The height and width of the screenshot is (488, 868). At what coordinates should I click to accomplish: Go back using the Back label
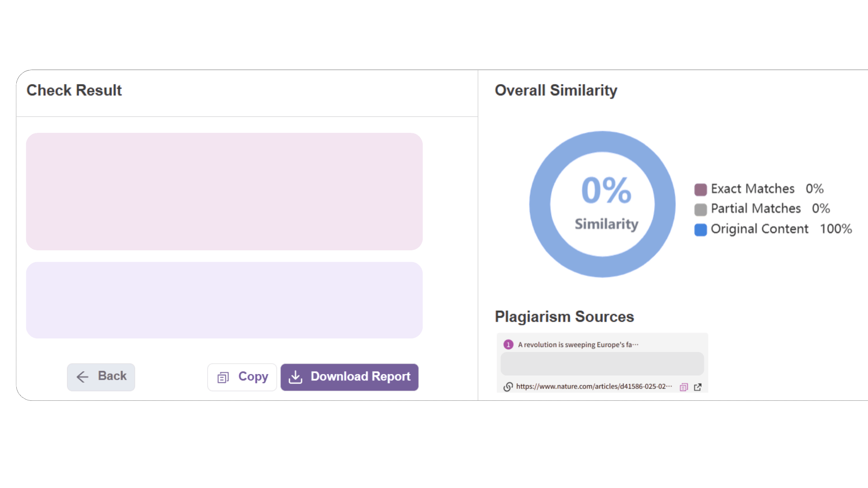click(x=112, y=376)
